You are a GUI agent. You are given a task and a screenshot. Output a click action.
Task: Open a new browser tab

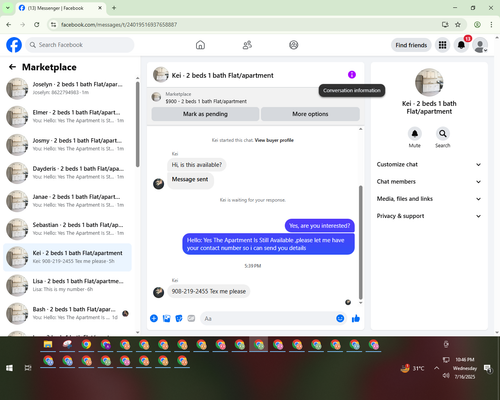pos(114,8)
